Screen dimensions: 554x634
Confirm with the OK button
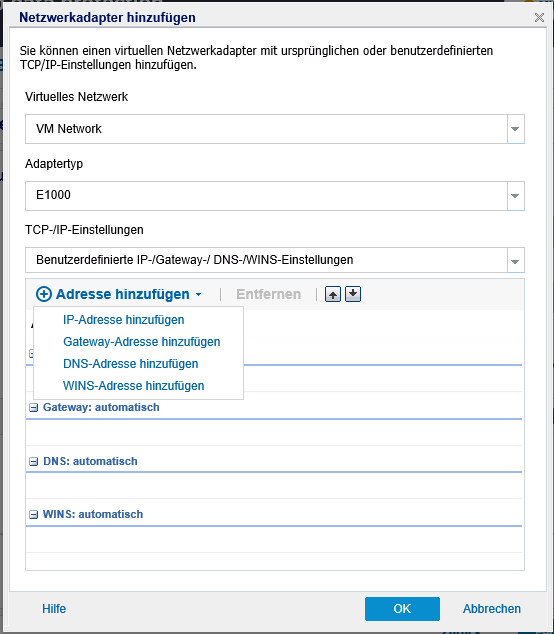tap(402, 609)
